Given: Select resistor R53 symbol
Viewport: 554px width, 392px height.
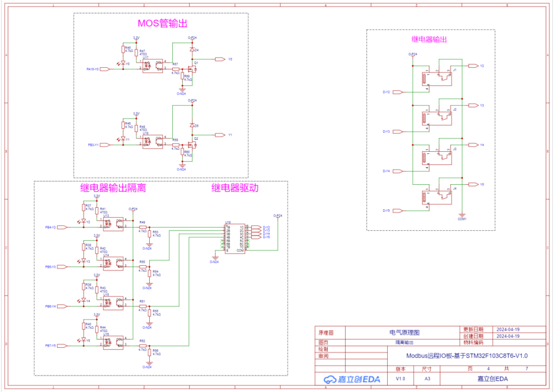Looking at the screenshot, I should pyautogui.click(x=149, y=234).
